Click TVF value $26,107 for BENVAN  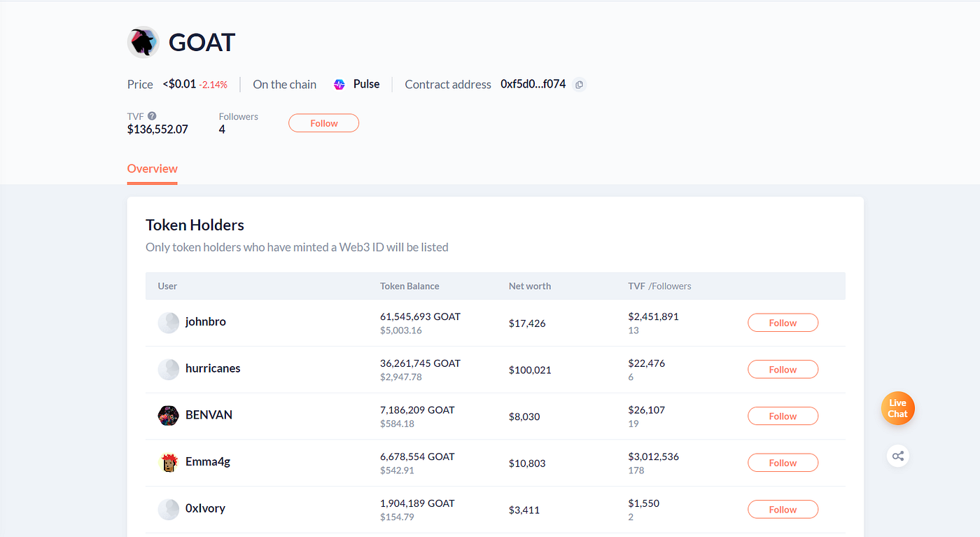647,410
